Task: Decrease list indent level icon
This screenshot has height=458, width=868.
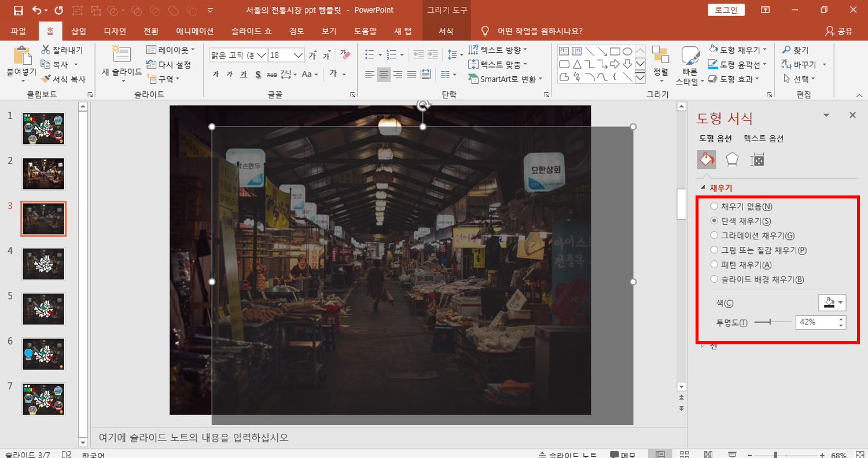Action: pos(418,55)
